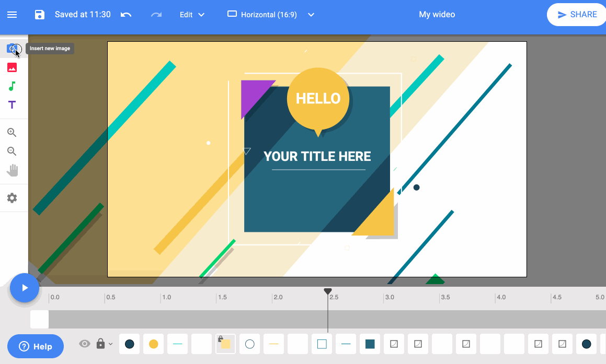The width and height of the screenshot is (606, 364).
Task: Click the grey timeline duration bar
Action: (x=327, y=319)
